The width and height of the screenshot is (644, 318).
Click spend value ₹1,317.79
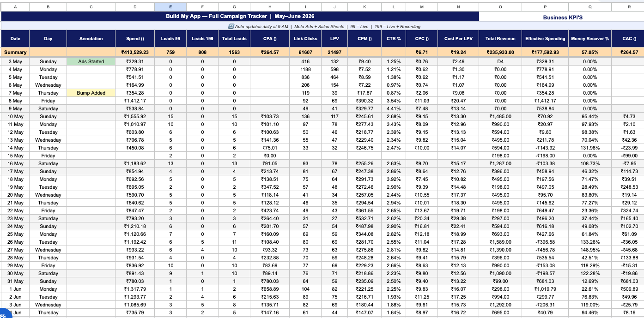pos(135,289)
